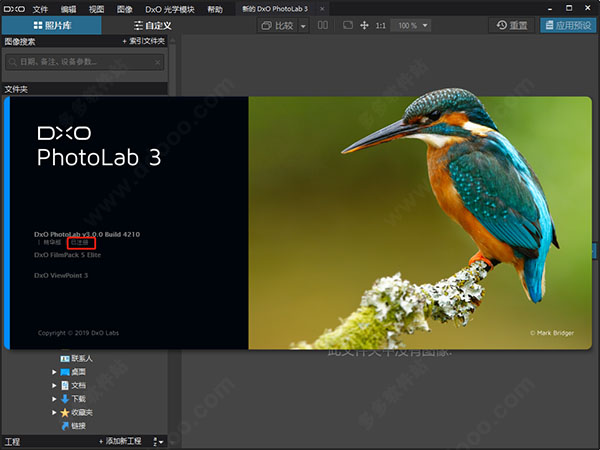Screen dimensions: 600x450
Task: Click the search magnifier icon
Action: coord(13,62)
